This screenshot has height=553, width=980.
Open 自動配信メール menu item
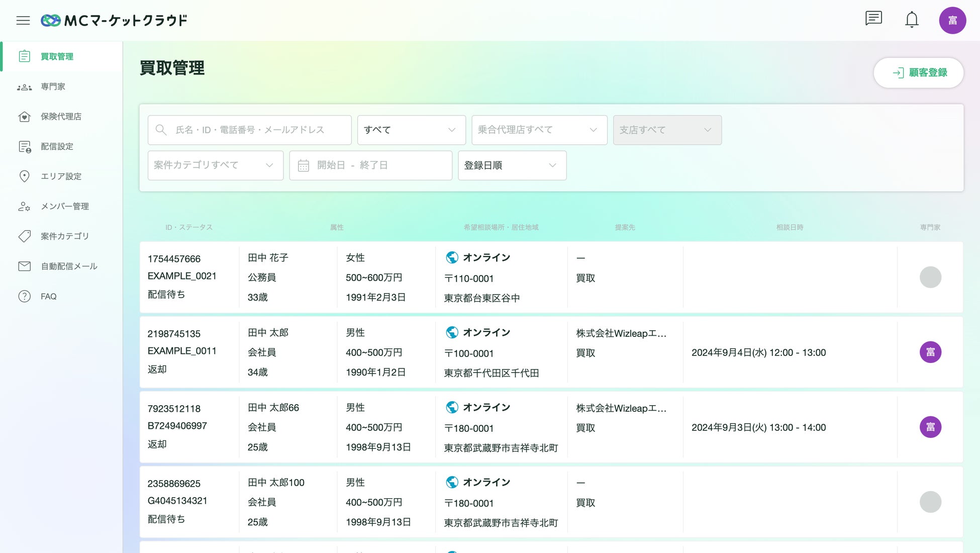(69, 266)
